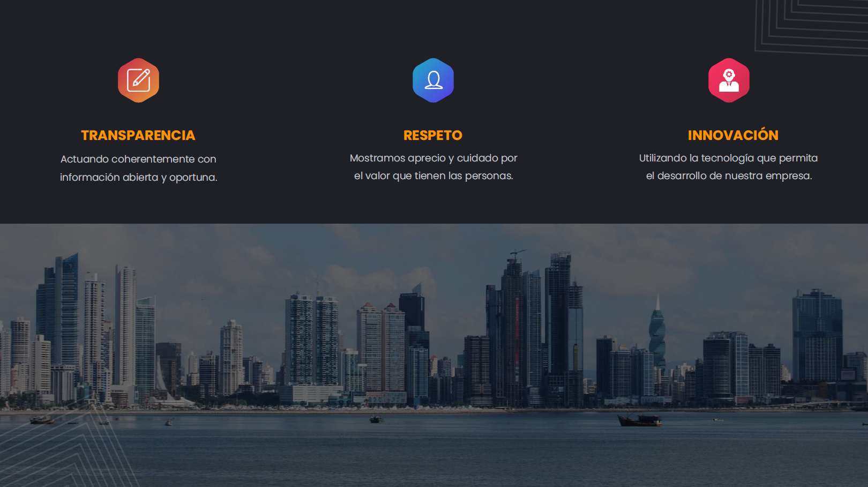Select the RESPETO heading
Image resolution: width=868 pixels, height=487 pixels.
433,135
